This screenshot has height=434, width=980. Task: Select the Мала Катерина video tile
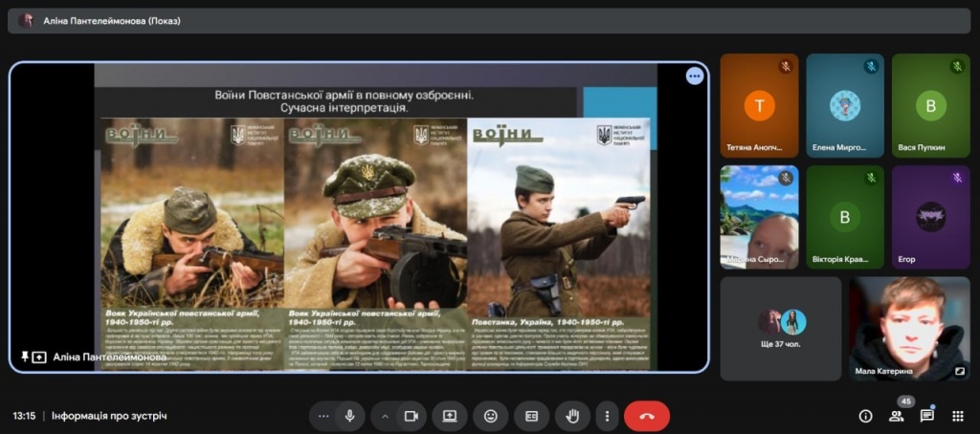[909, 329]
